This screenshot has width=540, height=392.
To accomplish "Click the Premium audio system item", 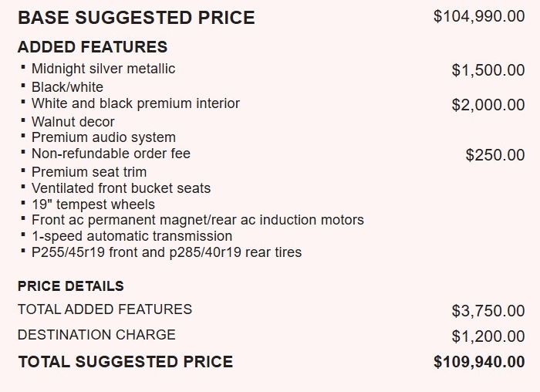I will (103, 138).
